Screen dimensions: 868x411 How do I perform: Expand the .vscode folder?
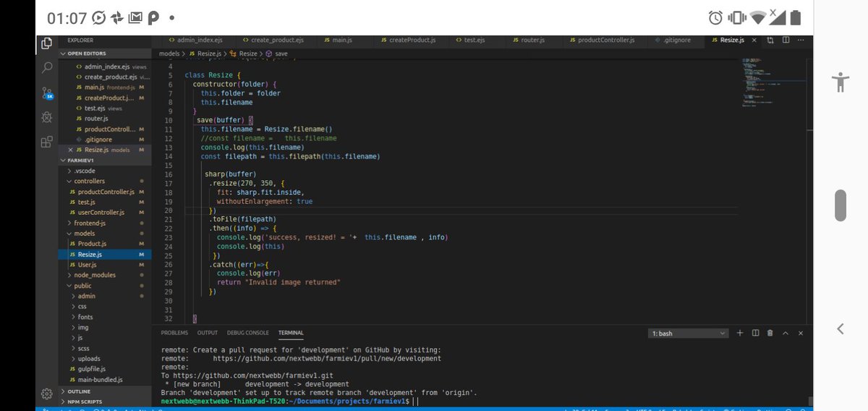[x=84, y=171]
